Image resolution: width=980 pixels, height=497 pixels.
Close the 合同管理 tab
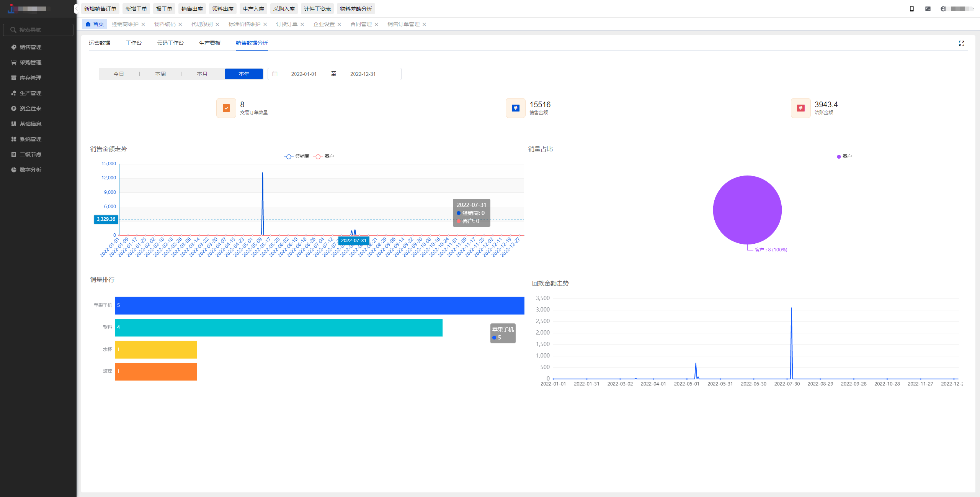pyautogui.click(x=377, y=25)
